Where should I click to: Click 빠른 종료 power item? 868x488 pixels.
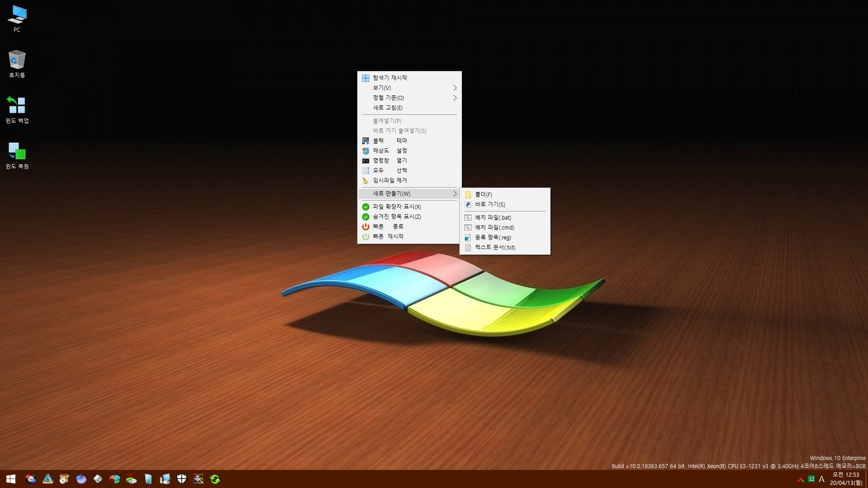(x=409, y=226)
